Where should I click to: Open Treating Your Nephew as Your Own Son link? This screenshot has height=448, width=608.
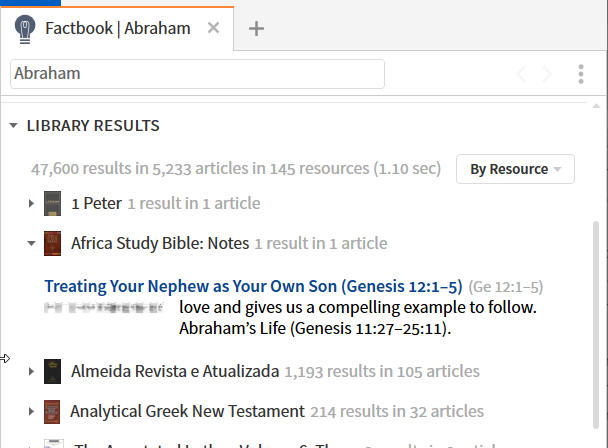coord(254,286)
